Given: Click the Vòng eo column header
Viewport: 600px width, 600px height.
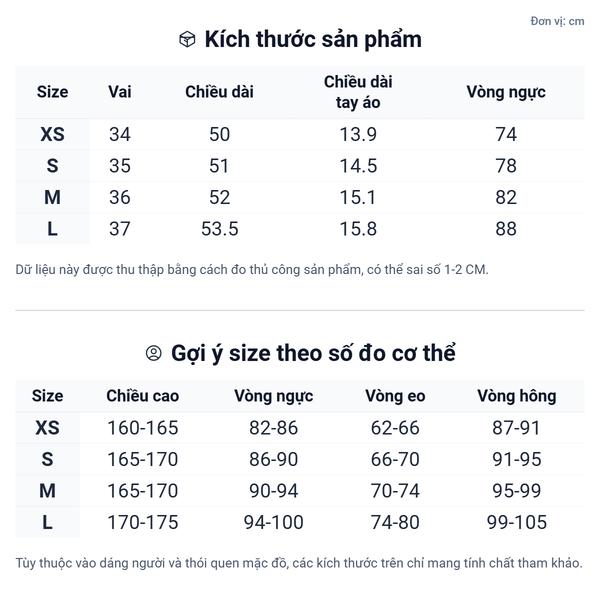Looking at the screenshot, I should point(395,396).
